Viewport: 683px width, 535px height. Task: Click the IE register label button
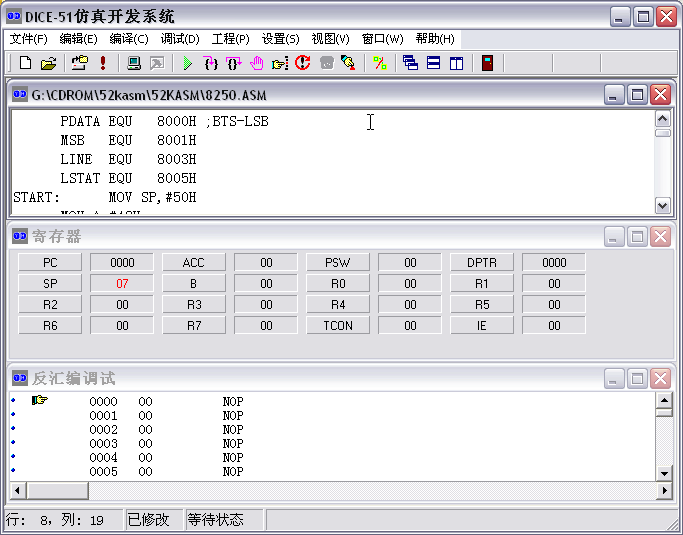pyautogui.click(x=482, y=326)
